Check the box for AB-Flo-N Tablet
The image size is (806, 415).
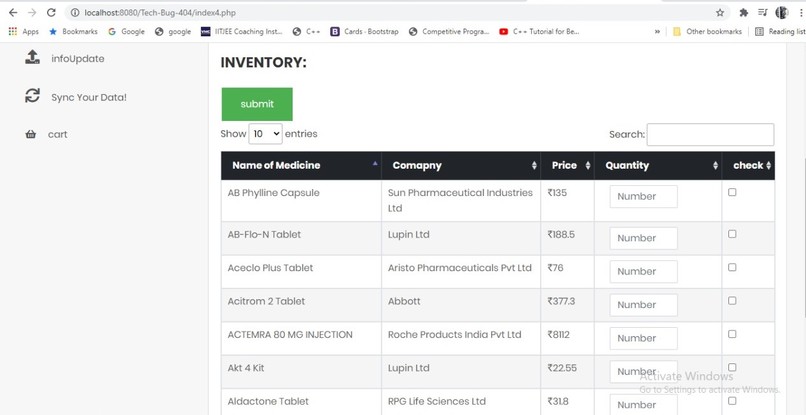click(x=732, y=234)
